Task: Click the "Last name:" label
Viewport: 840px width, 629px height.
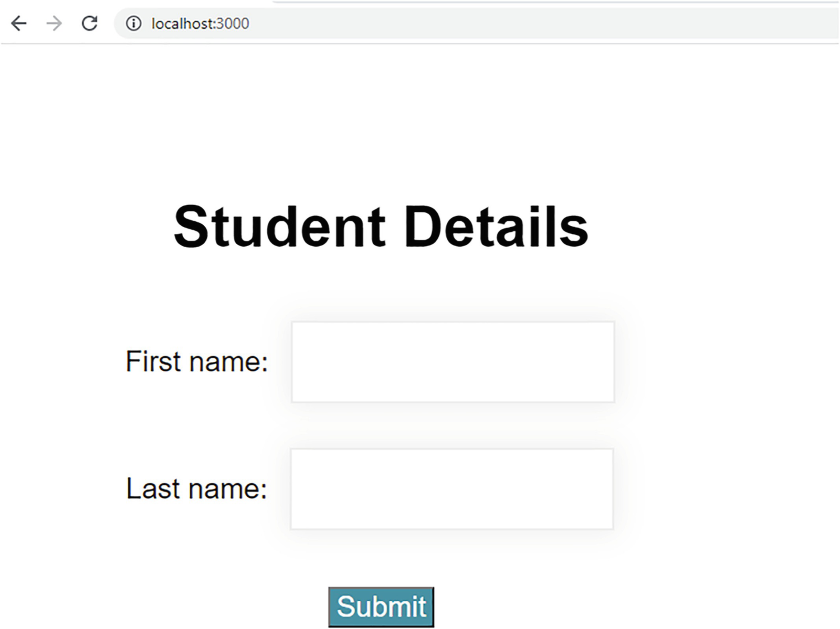Action: pyautogui.click(x=197, y=489)
